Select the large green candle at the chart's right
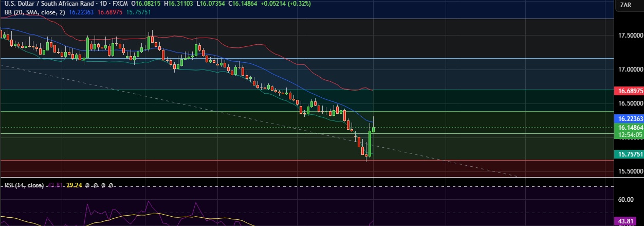The height and width of the screenshot is (226, 644). pos(370,143)
